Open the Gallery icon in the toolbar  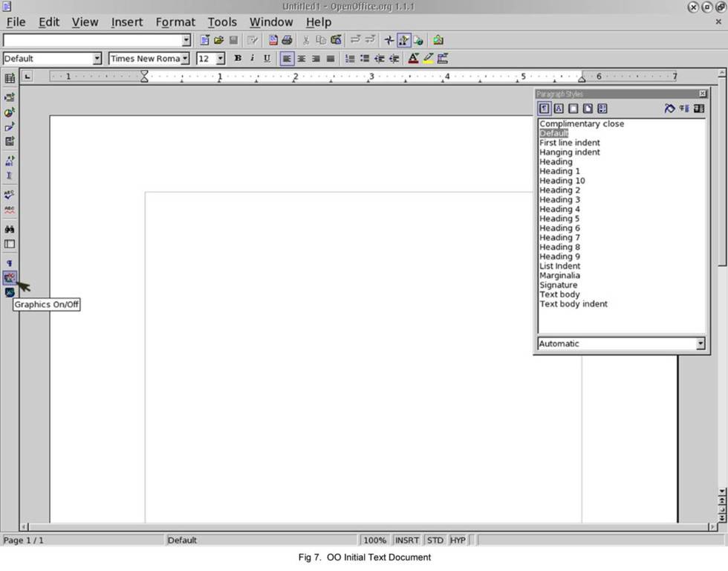pyautogui.click(x=438, y=40)
